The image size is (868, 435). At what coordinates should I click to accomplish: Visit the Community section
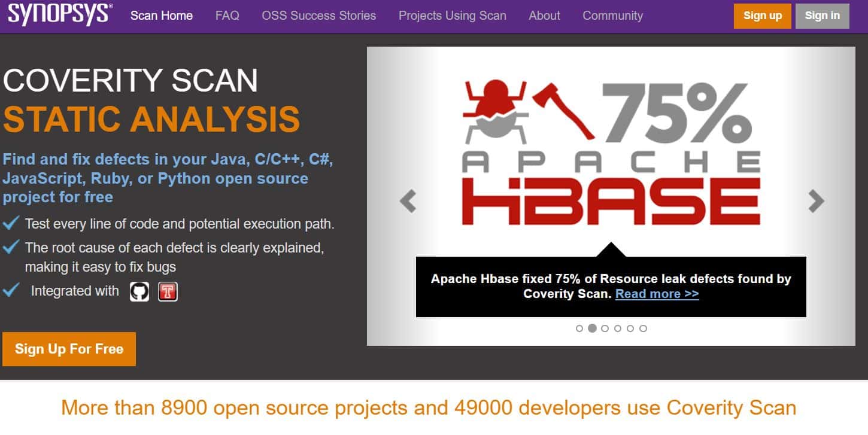coord(612,16)
